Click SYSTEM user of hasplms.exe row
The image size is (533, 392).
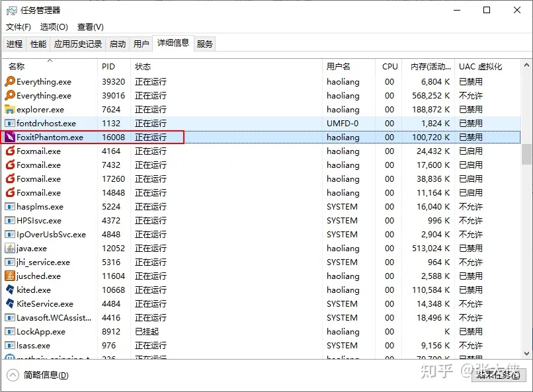tap(342, 206)
